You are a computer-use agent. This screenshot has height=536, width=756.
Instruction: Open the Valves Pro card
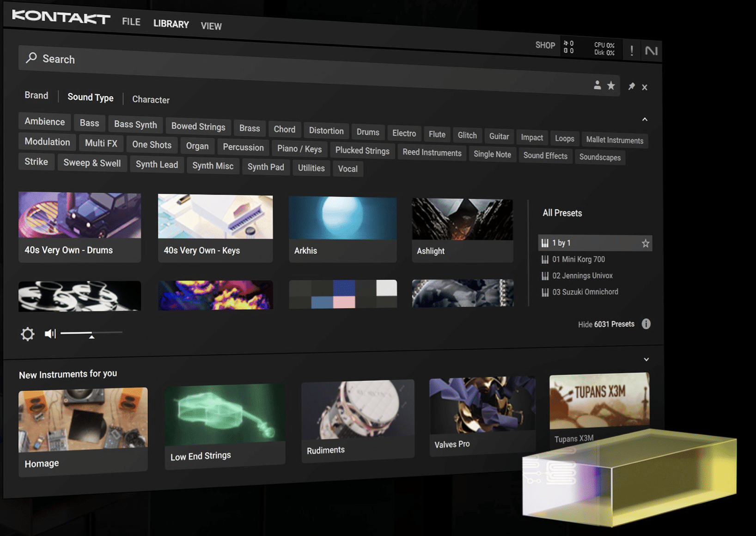[x=482, y=415]
